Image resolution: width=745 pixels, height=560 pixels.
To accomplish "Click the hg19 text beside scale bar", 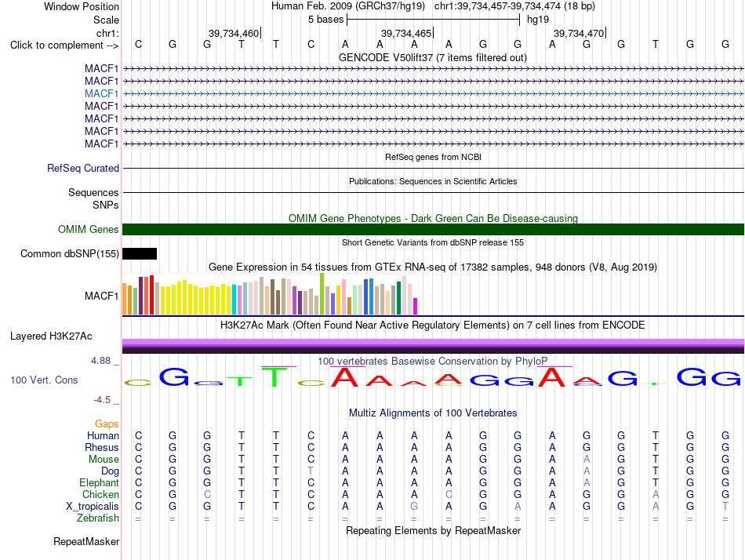I will pos(538,20).
